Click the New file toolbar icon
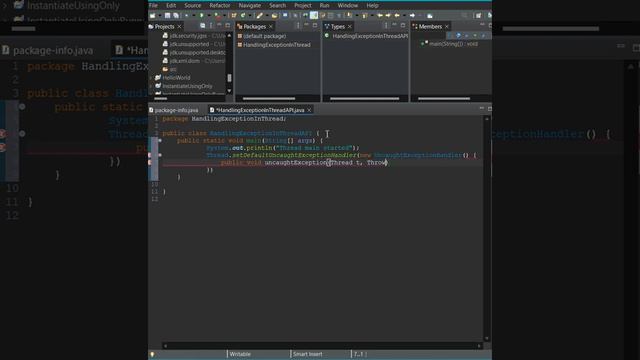The height and width of the screenshot is (360, 640). click(153, 16)
